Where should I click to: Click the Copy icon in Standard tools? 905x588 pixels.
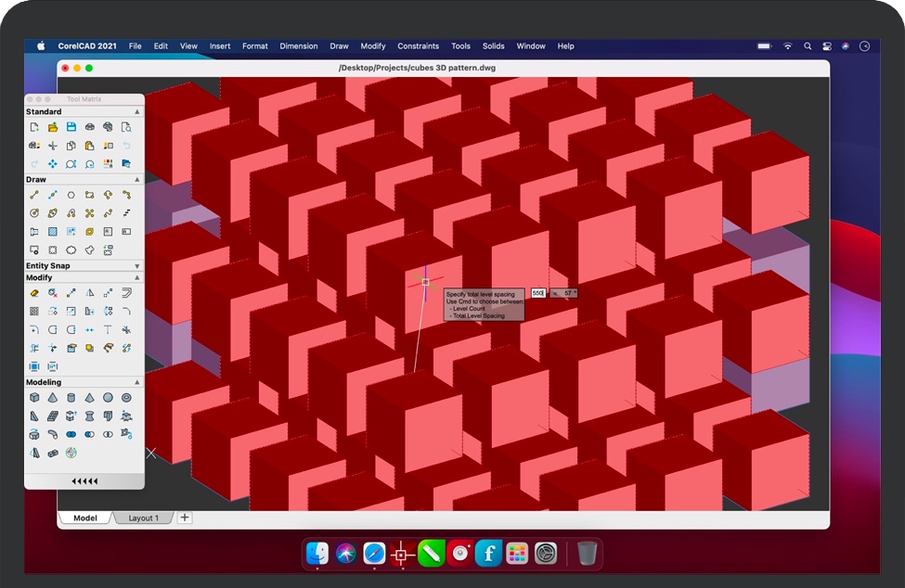point(71,146)
